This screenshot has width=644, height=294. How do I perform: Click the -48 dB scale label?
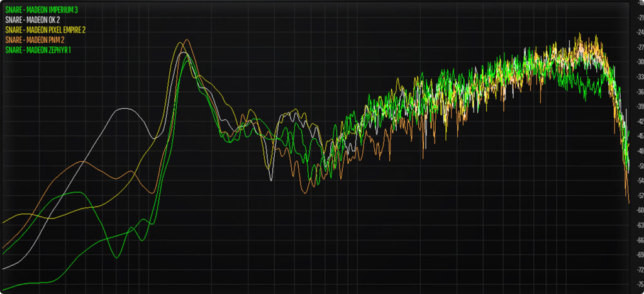tap(638, 151)
